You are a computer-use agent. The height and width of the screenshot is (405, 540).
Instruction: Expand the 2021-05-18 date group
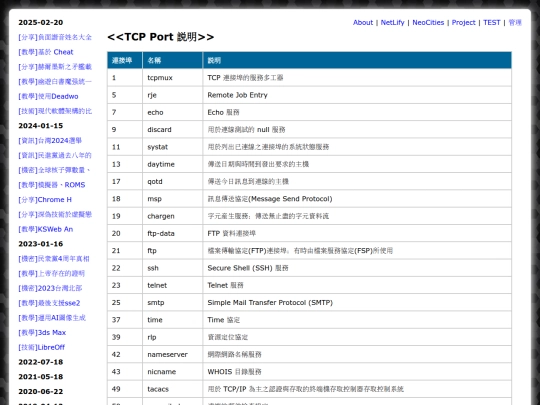tap(41, 377)
